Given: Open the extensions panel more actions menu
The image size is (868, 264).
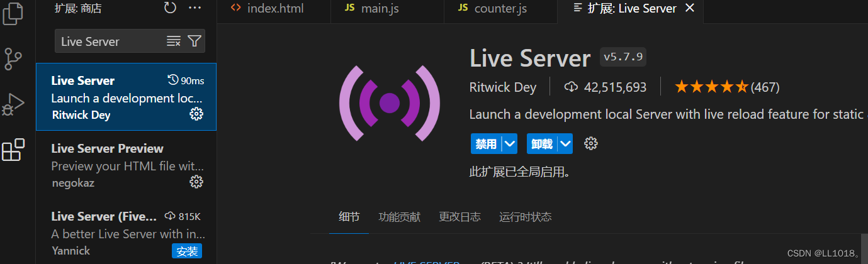Looking at the screenshot, I should 194,8.
